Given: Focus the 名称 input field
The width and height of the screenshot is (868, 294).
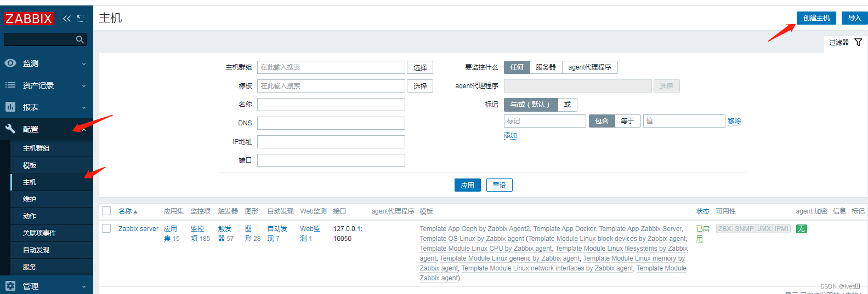Looking at the screenshot, I should [x=331, y=105].
